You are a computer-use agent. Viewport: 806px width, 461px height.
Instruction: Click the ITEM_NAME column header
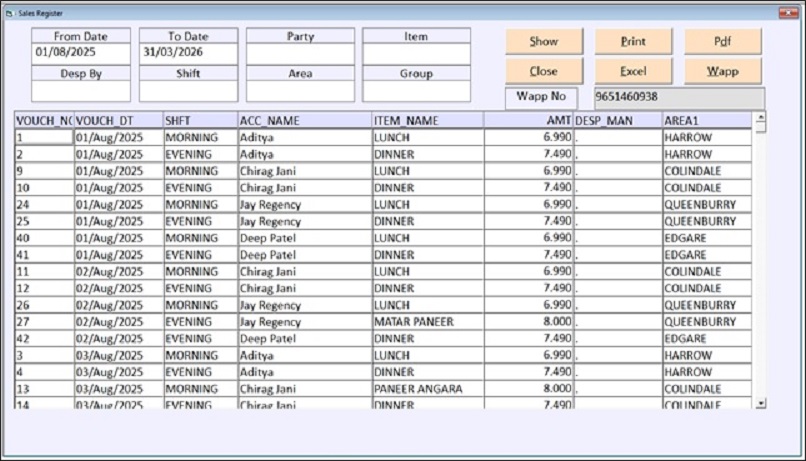tap(428, 121)
